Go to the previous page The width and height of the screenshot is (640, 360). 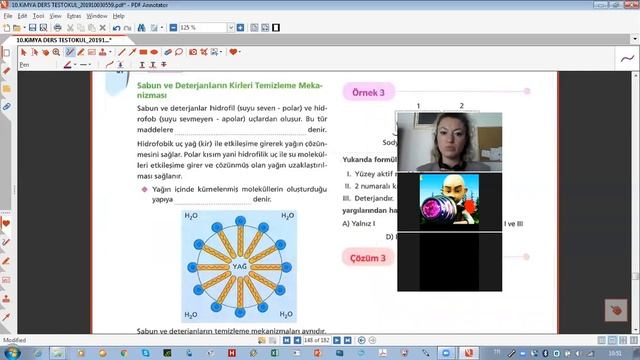click(297, 340)
